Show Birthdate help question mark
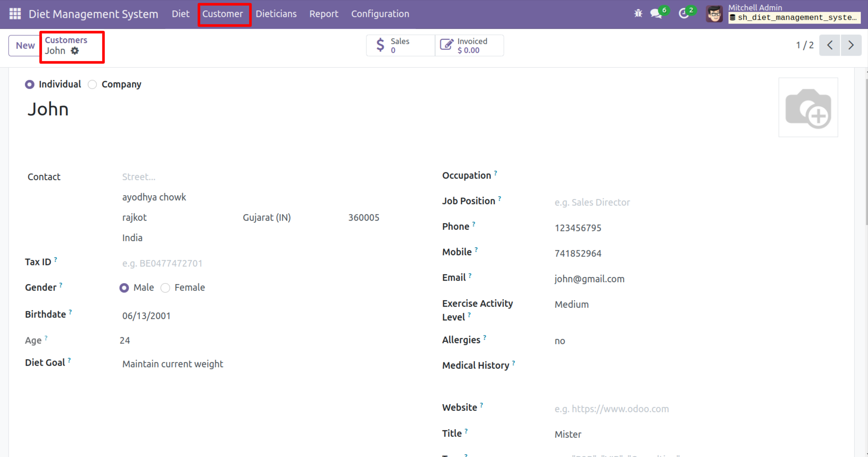Image resolution: width=868 pixels, height=457 pixels. point(70,312)
